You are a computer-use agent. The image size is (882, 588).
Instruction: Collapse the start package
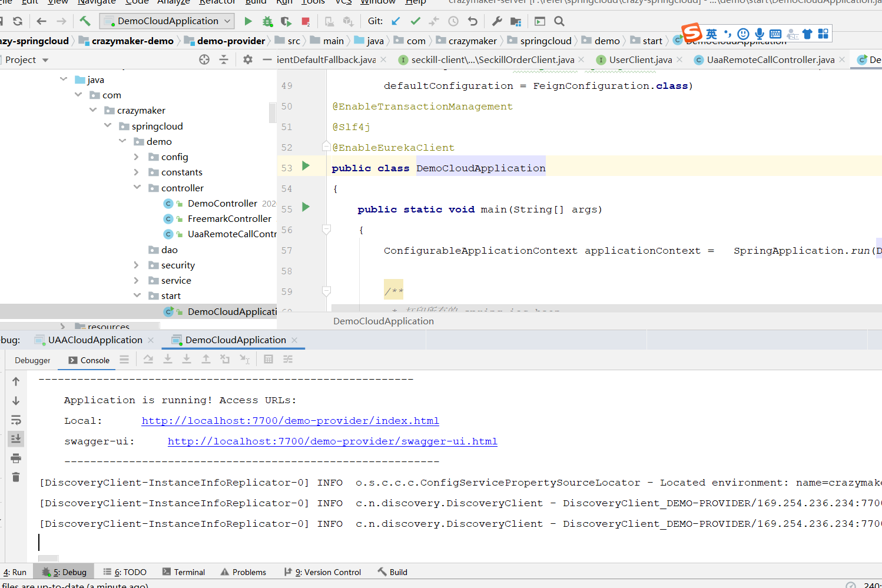tap(137, 295)
